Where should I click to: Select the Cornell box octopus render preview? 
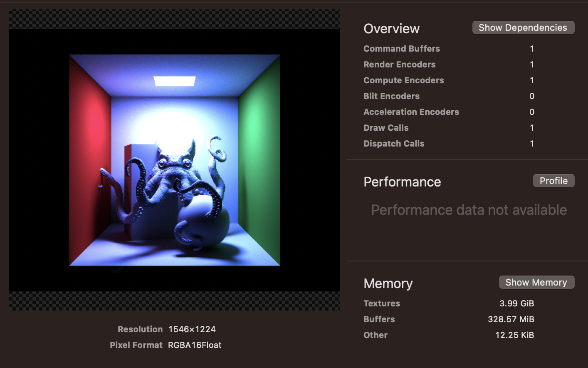click(175, 160)
